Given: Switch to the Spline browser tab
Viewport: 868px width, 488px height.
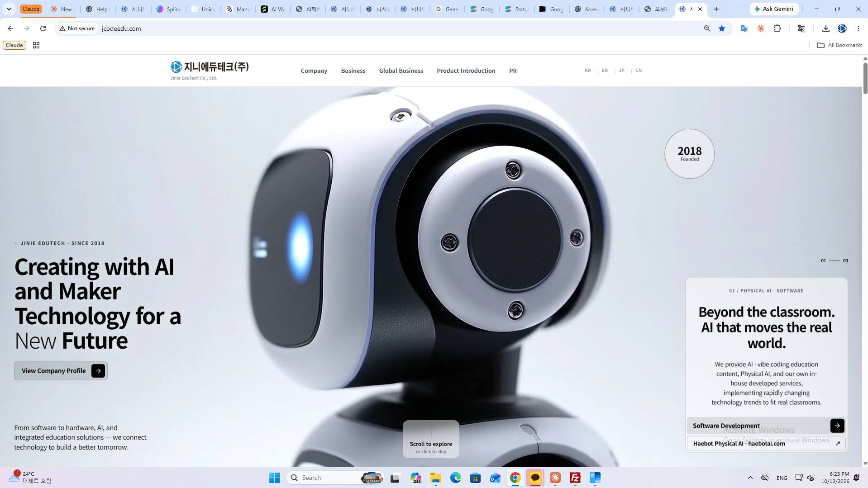Looking at the screenshot, I should pyautogui.click(x=168, y=9).
